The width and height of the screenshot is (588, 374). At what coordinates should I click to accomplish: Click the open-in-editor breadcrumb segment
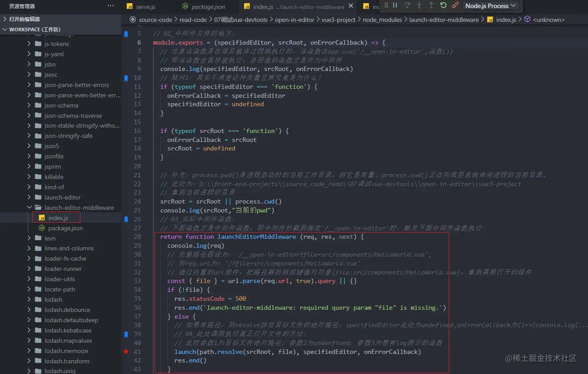point(294,20)
